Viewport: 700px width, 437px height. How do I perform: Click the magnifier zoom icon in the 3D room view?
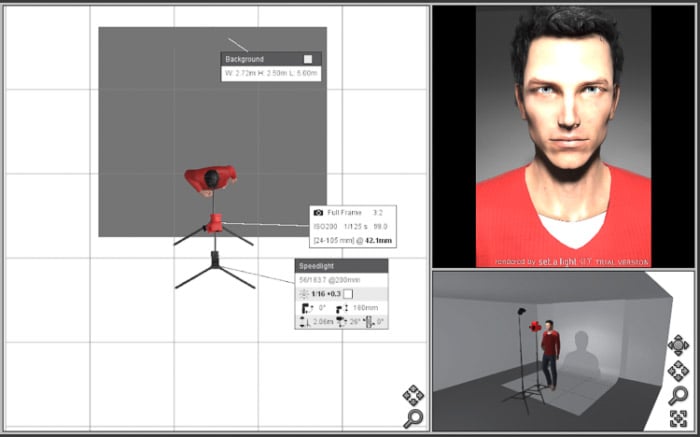[678, 395]
